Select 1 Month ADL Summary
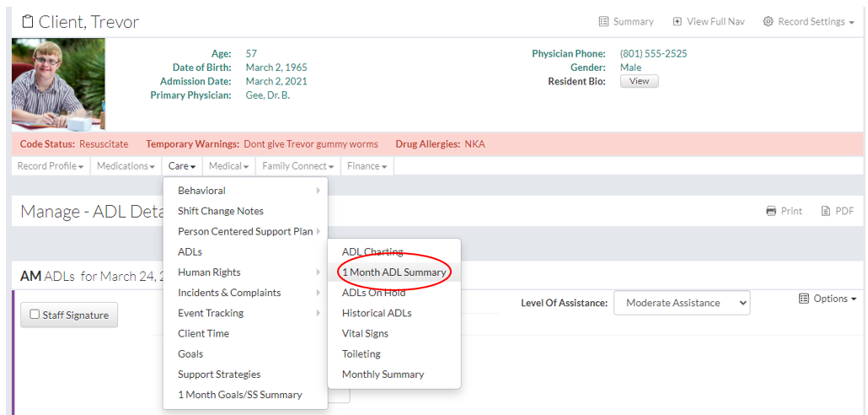Image resolution: width=868 pixels, height=415 pixels. click(394, 272)
